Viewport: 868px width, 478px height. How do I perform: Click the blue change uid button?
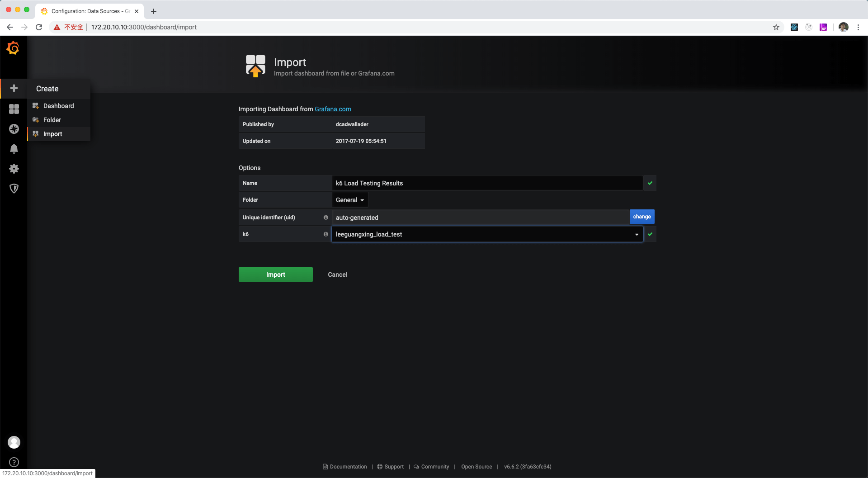coord(642,217)
